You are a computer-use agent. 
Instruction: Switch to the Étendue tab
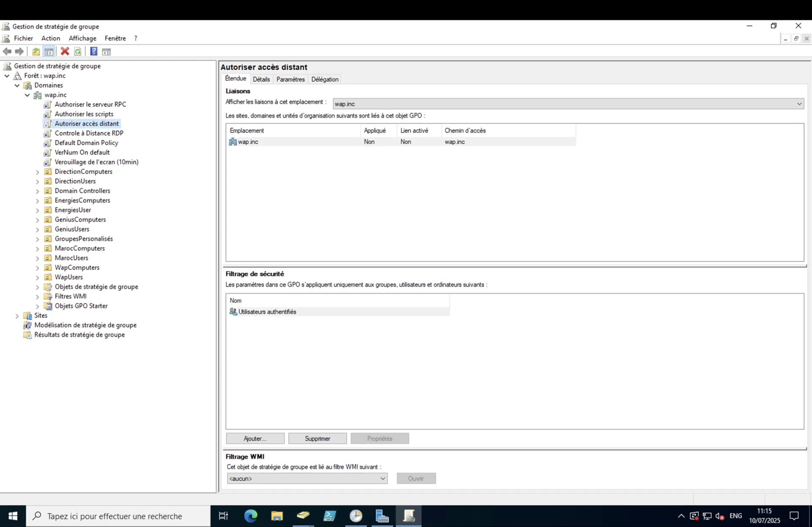tap(236, 78)
